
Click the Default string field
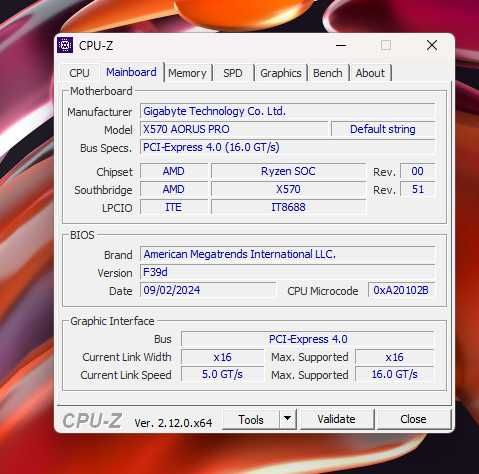coord(383,129)
